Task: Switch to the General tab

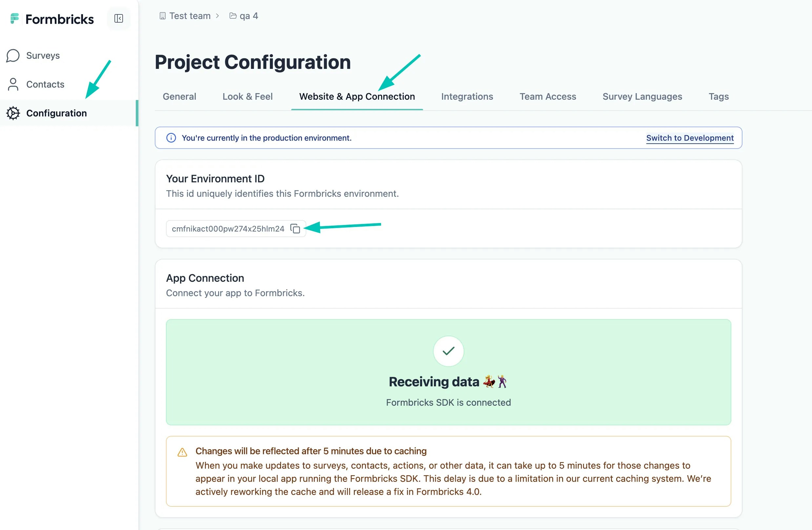Action: pyautogui.click(x=179, y=96)
